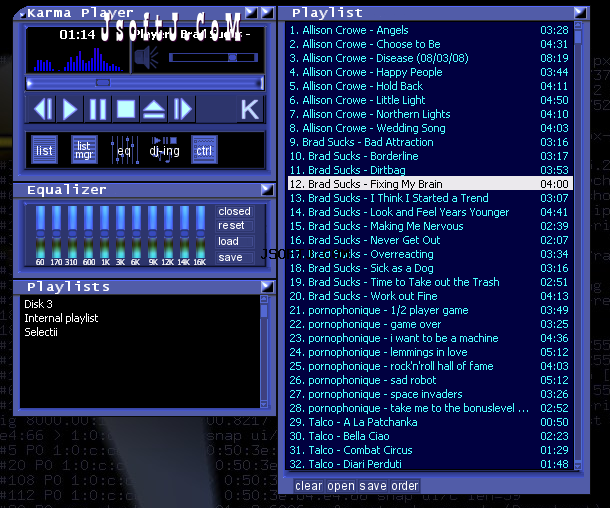This screenshot has height=508, width=610.
Task: Click the Karma K logo button
Action: (250, 109)
